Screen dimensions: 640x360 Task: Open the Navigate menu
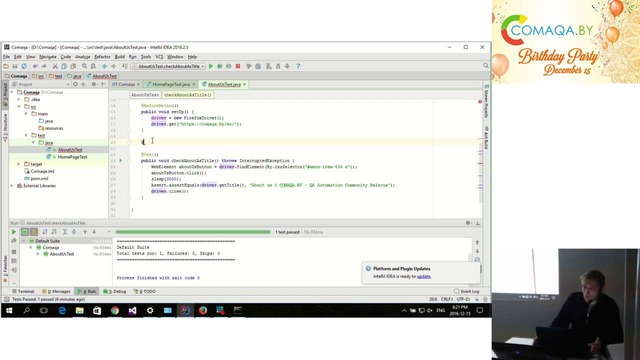tap(48, 57)
